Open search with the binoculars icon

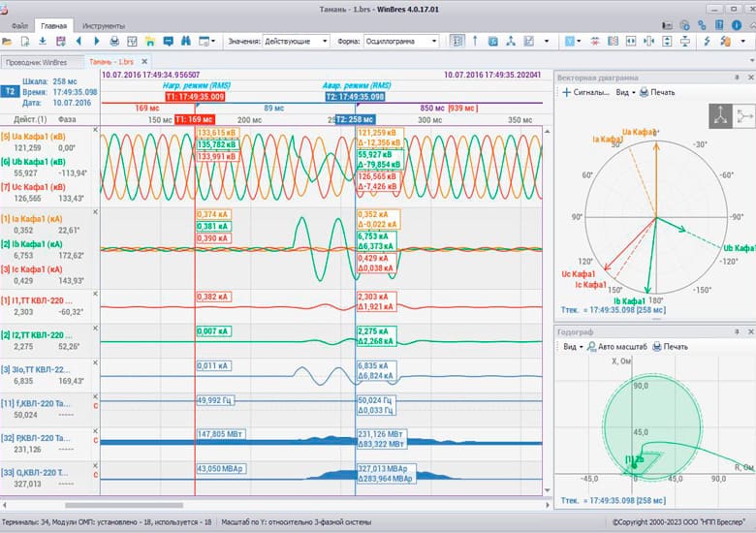(186, 42)
